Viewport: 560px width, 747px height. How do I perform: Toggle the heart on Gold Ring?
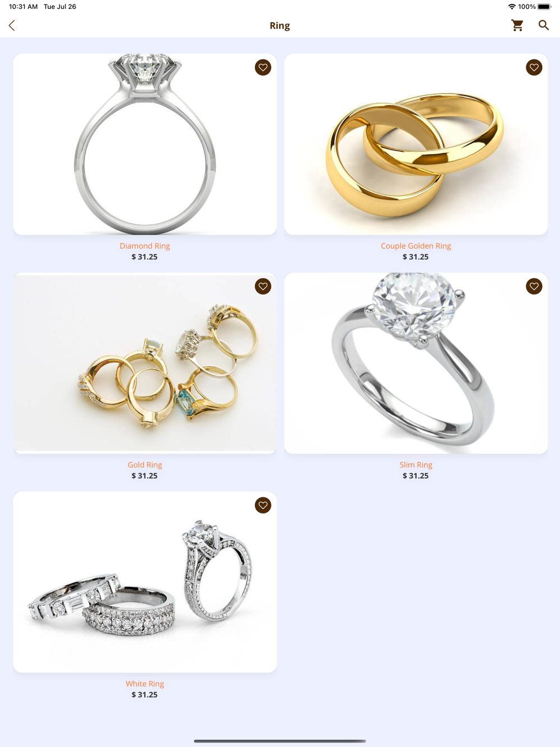coord(263,287)
